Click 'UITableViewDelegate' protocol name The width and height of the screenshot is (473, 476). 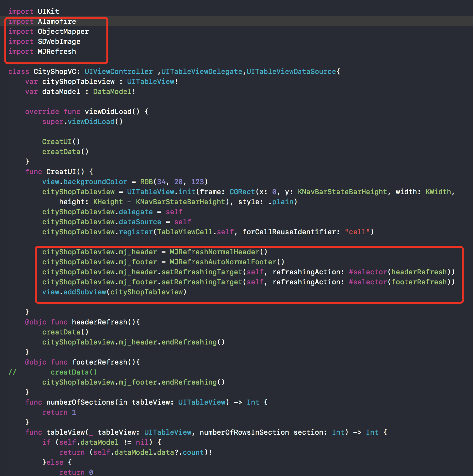click(202, 72)
